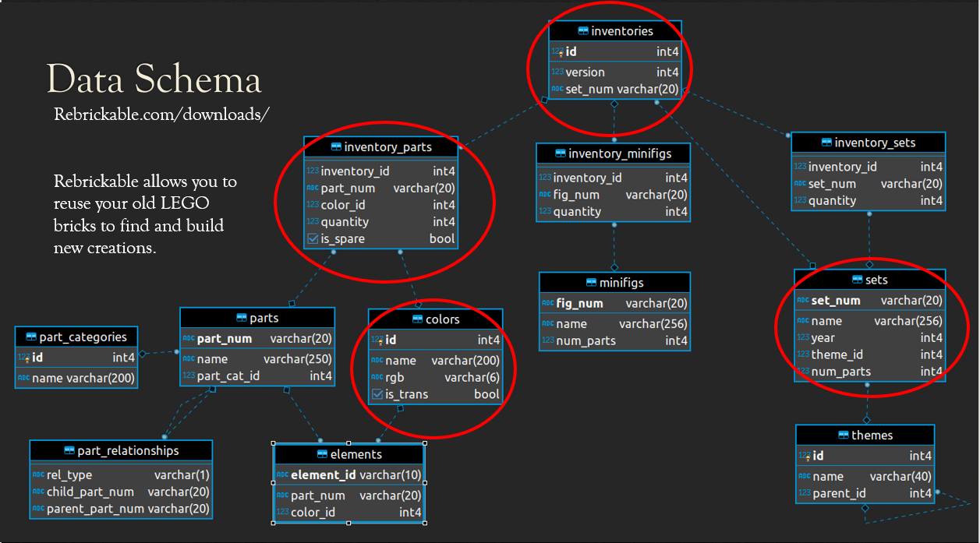Select the parent_id column in themes

[x=864, y=493]
